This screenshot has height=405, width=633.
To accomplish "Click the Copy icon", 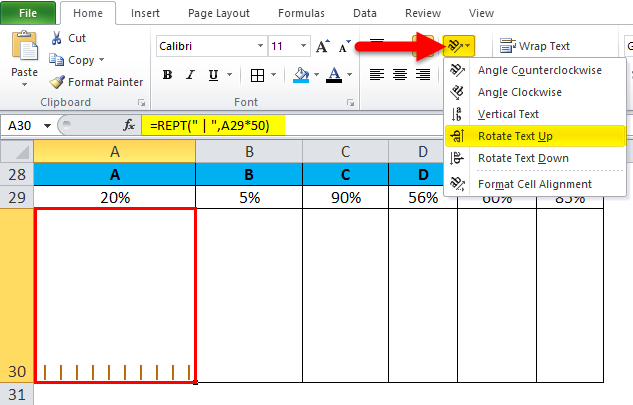I will (x=56, y=60).
